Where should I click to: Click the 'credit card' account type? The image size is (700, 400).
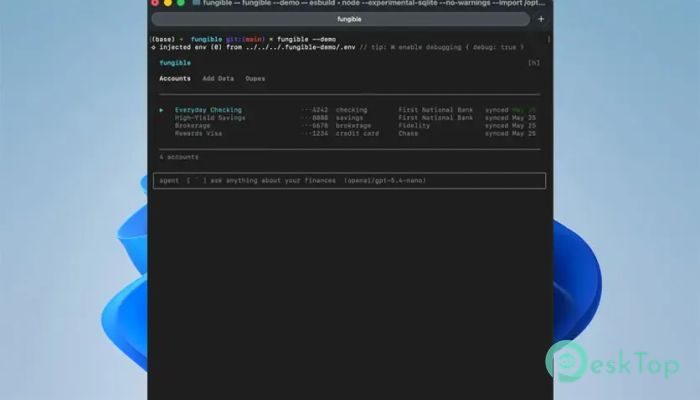click(x=357, y=133)
